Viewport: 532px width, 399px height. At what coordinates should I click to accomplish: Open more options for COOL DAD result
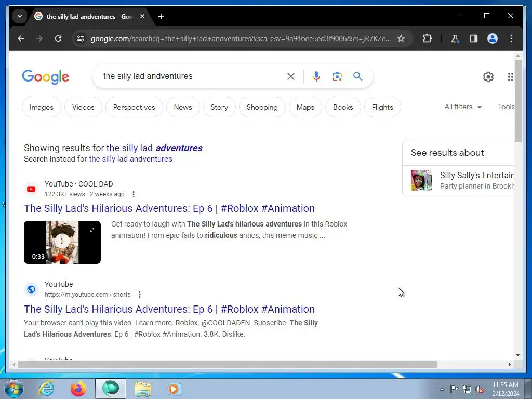click(134, 194)
